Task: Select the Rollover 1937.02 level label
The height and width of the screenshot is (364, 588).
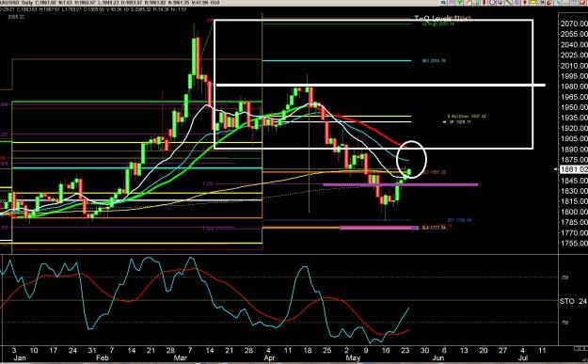Action: click(467, 117)
